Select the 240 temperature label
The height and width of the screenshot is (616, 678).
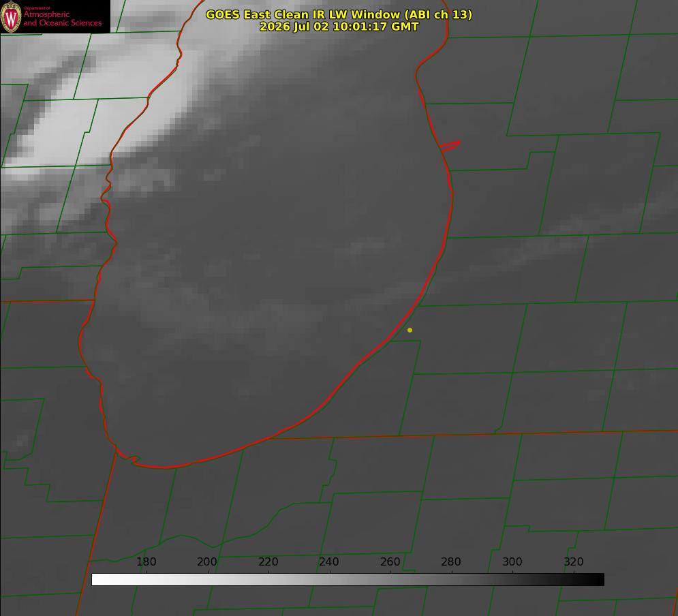[x=329, y=561]
